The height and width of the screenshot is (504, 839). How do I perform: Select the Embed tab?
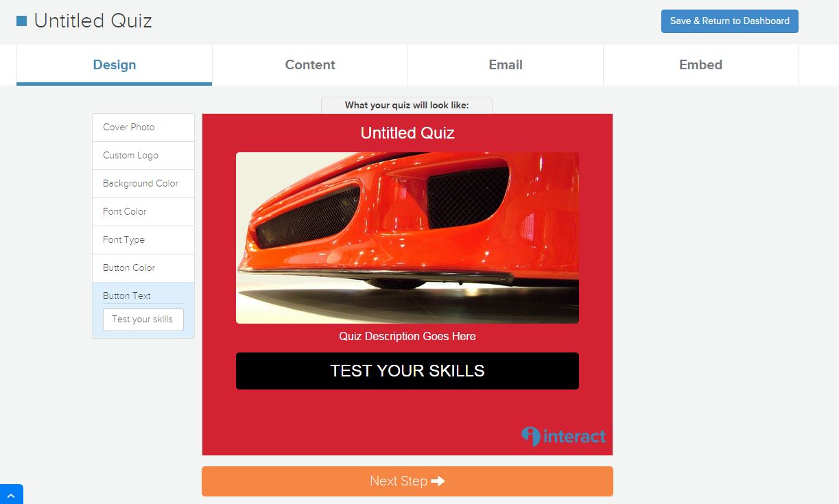click(700, 65)
